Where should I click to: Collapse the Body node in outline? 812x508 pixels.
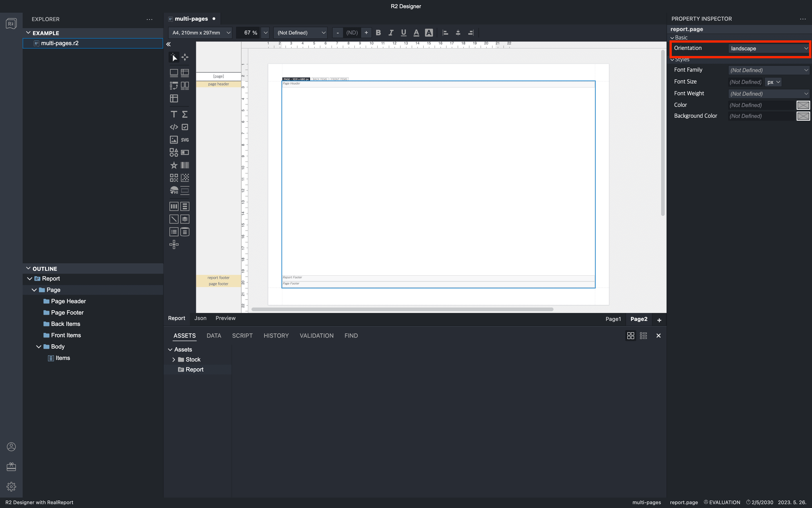point(39,346)
